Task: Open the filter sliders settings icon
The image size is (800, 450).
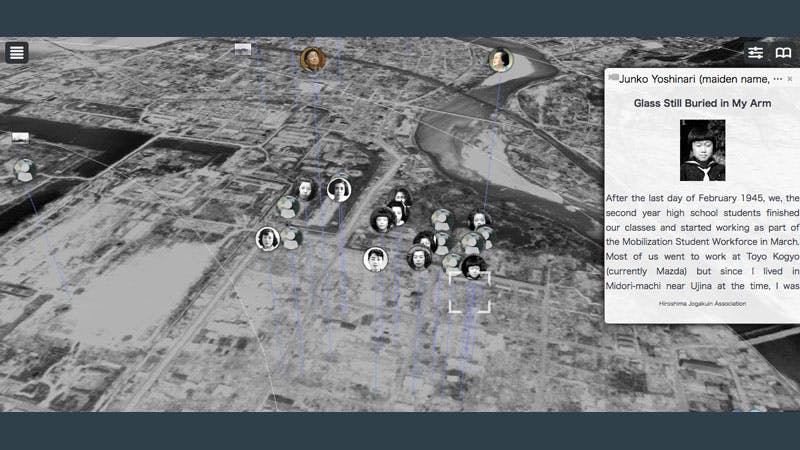Action: (x=755, y=52)
